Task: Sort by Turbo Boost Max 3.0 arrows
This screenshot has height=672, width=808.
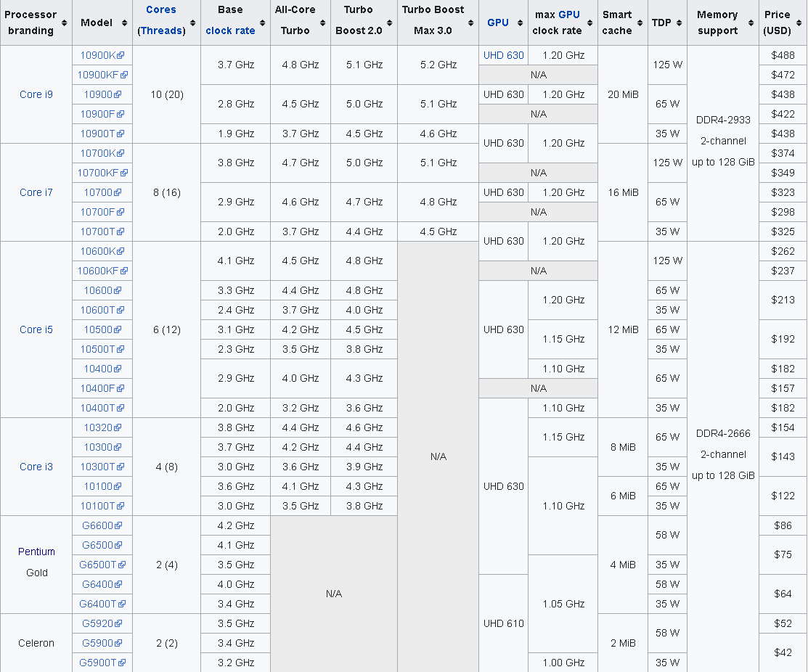Action: coord(470,22)
